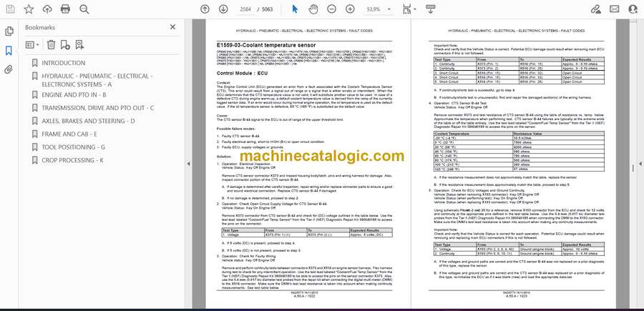The image size is (644, 311).
Task: Close the Bookmarks panel
Action: coord(172,27)
